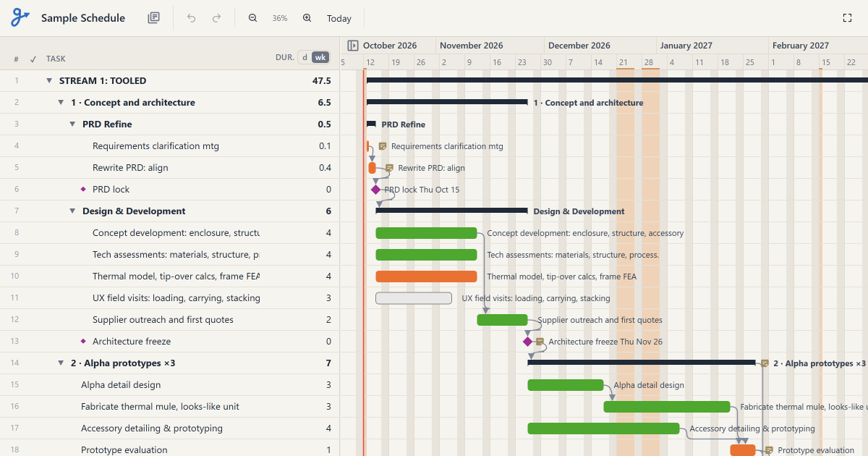Screen dimensions: 868x456
Task: Collapse the PRD Refine group
Action: point(72,124)
